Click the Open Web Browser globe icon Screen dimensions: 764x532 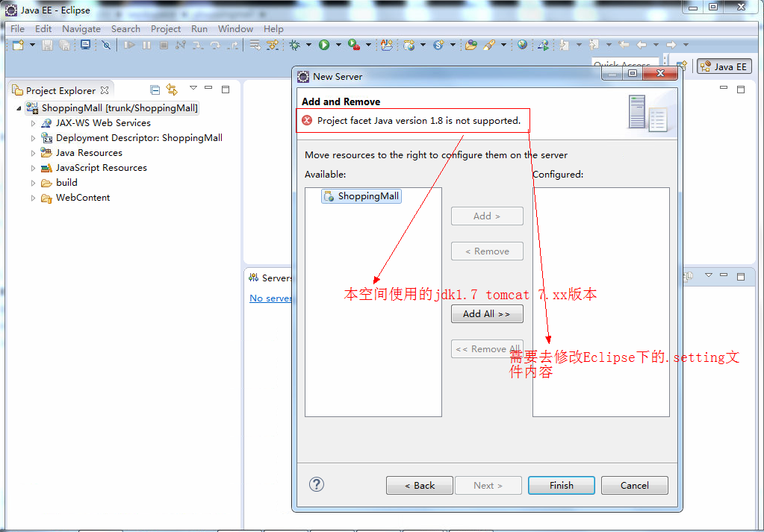pyautogui.click(x=522, y=46)
